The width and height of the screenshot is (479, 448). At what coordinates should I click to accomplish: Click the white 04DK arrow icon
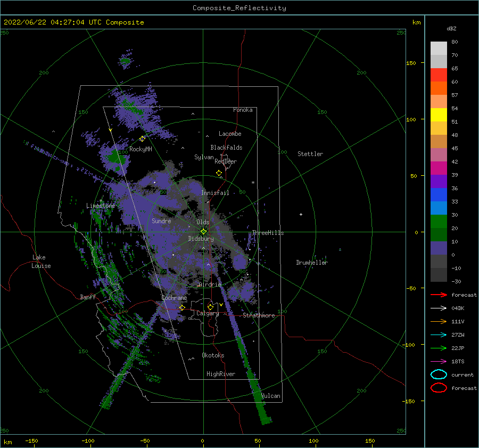click(439, 308)
